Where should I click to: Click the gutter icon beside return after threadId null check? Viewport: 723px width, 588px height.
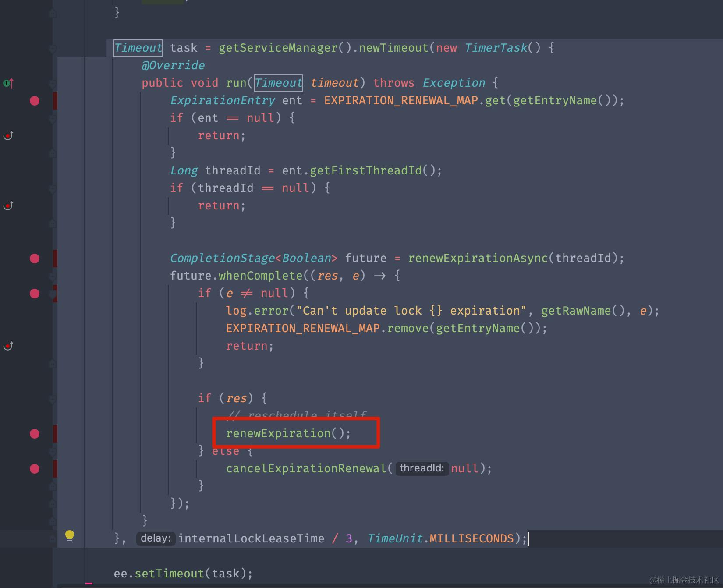coord(8,205)
